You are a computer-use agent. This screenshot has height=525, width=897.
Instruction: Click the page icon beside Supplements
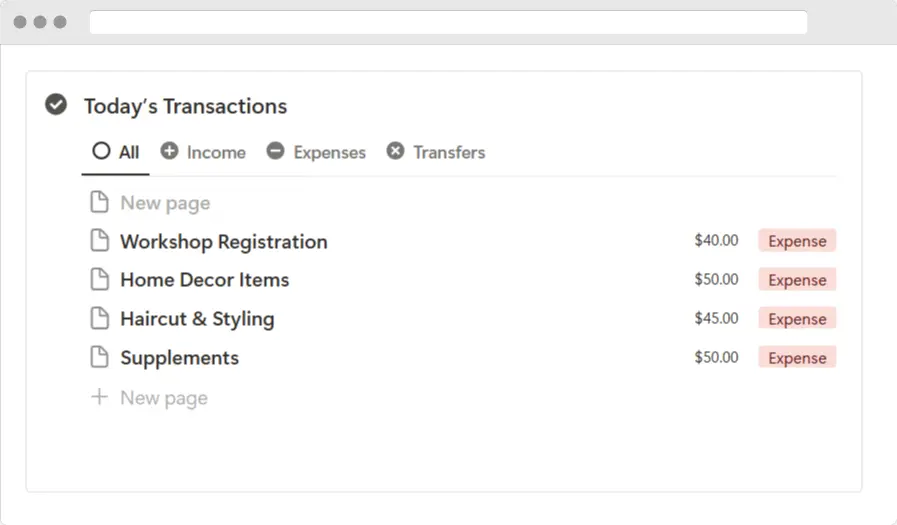(100, 357)
